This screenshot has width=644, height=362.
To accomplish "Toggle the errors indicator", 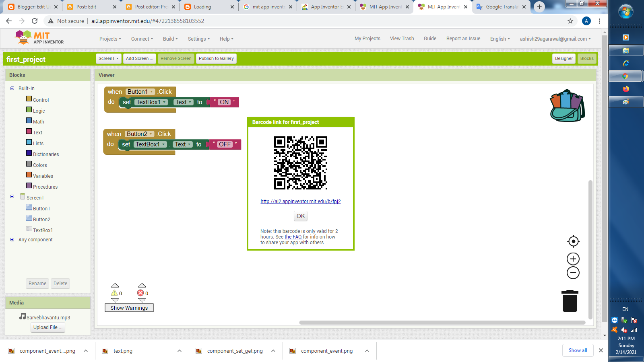I will click(x=141, y=292).
